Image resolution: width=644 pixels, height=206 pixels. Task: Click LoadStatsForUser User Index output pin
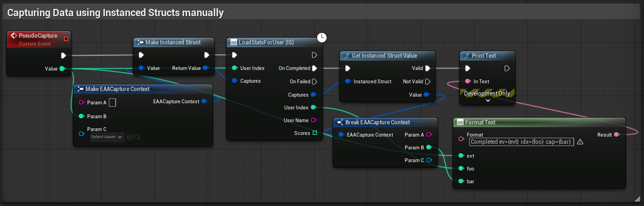tap(314, 107)
